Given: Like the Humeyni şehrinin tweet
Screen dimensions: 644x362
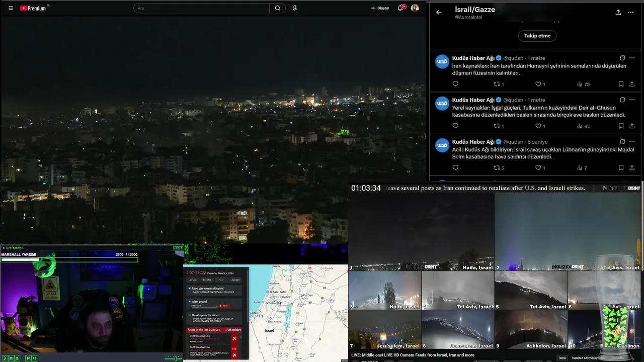Looking at the screenshot, I should click(x=540, y=84).
